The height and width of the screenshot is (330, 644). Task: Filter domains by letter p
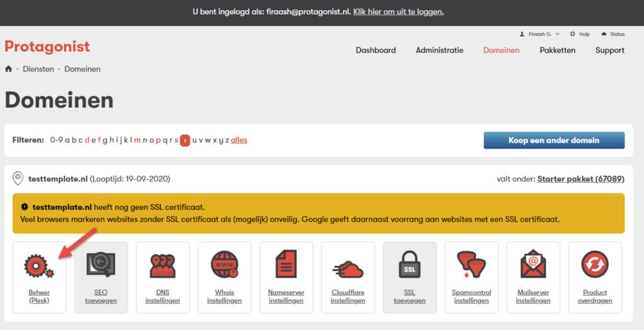[158, 140]
